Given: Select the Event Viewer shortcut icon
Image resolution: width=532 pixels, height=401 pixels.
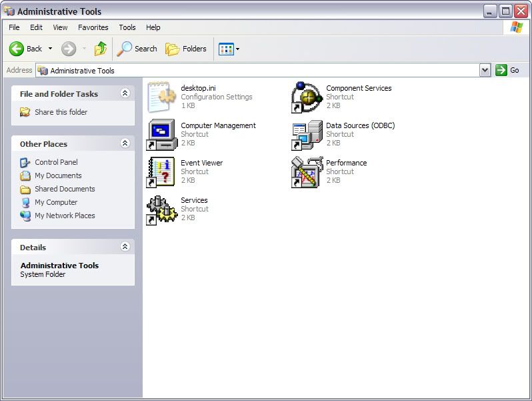Looking at the screenshot, I should 161,172.
